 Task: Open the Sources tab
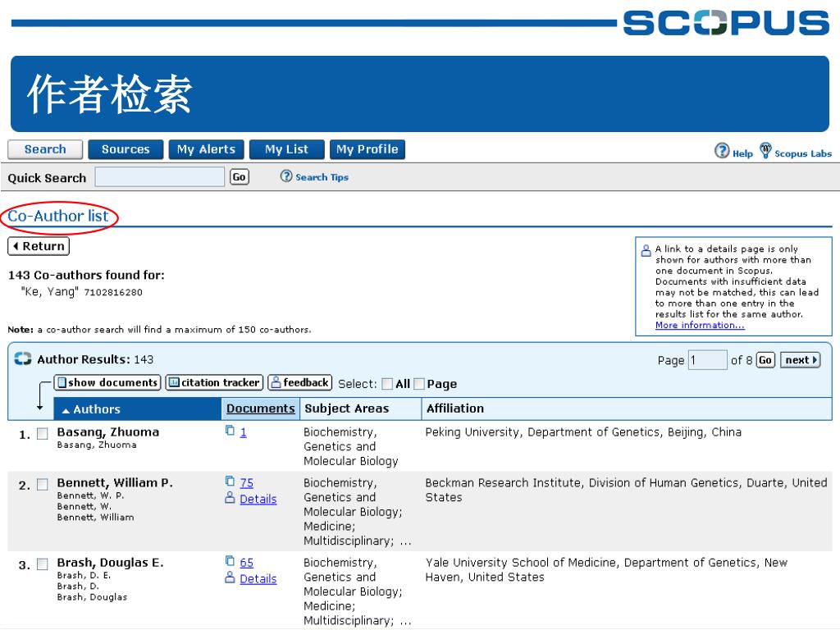(126, 149)
